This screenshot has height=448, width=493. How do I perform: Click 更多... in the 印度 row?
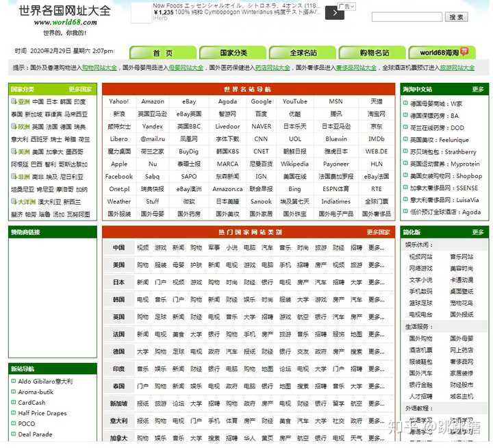[x=377, y=369]
